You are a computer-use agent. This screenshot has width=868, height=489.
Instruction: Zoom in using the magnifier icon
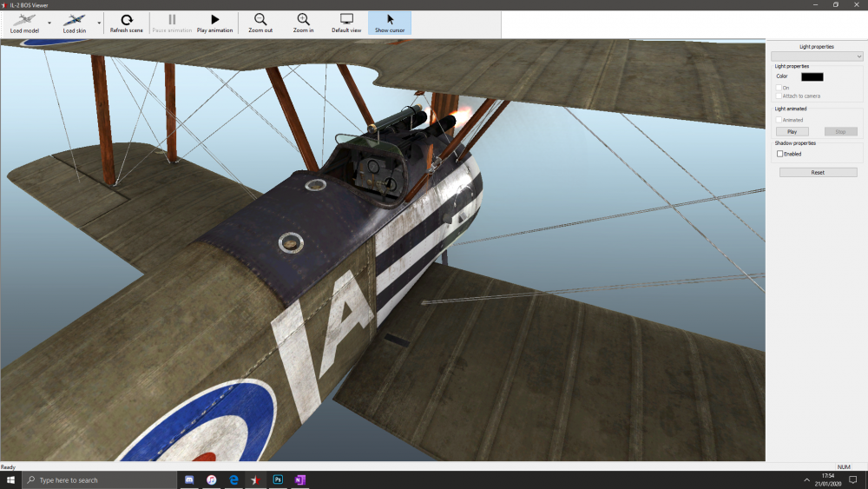(x=303, y=20)
